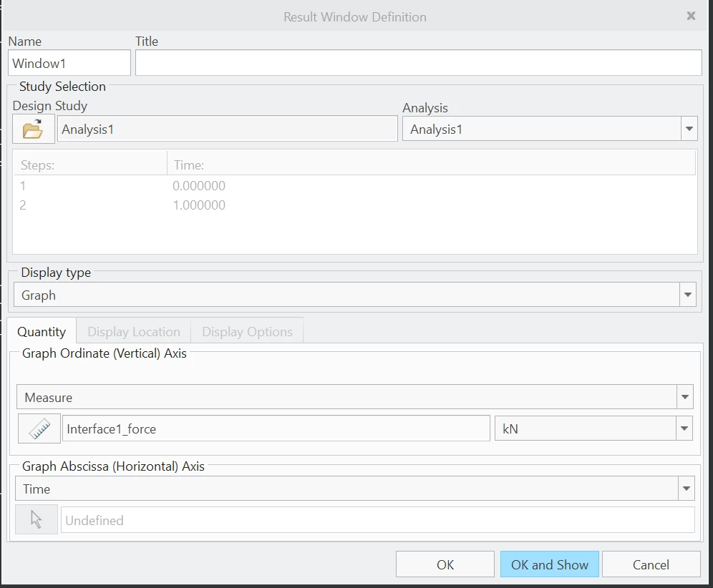Click the Undefined abscissa field
Screen dimensions: 713x588
click(377, 520)
